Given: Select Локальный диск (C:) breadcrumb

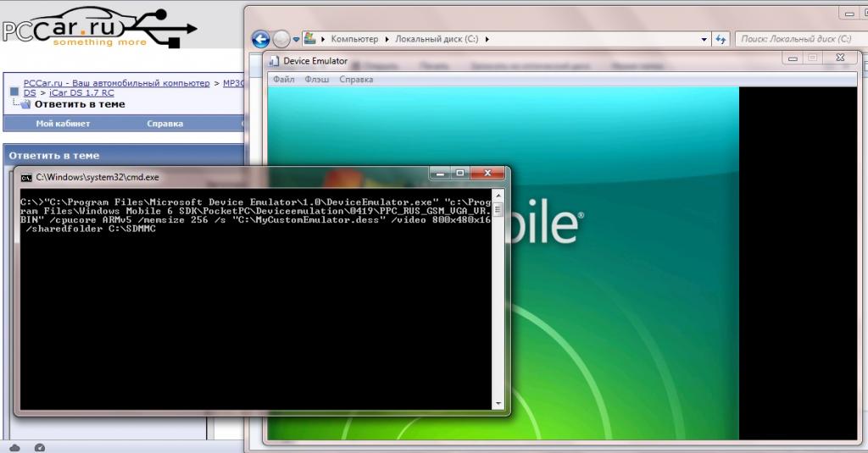Looking at the screenshot, I should point(437,39).
